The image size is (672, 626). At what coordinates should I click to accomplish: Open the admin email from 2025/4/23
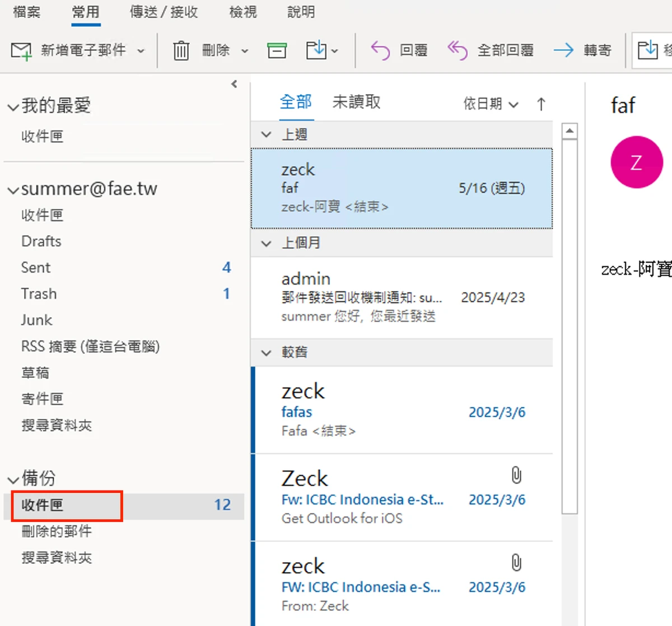(402, 298)
